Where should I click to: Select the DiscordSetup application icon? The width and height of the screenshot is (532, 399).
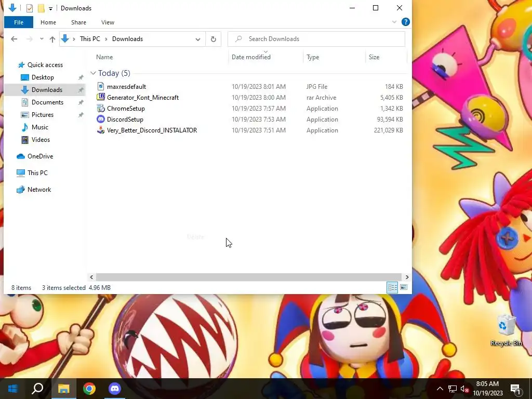pos(101,119)
